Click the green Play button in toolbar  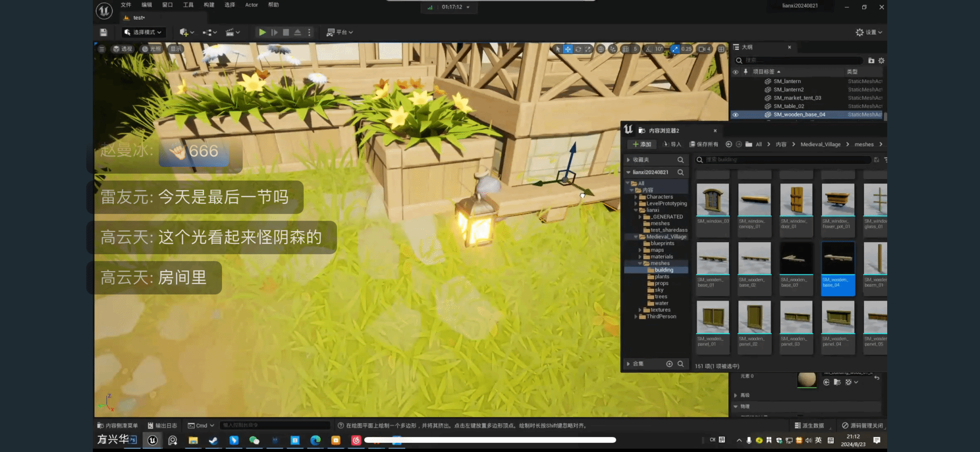[262, 32]
